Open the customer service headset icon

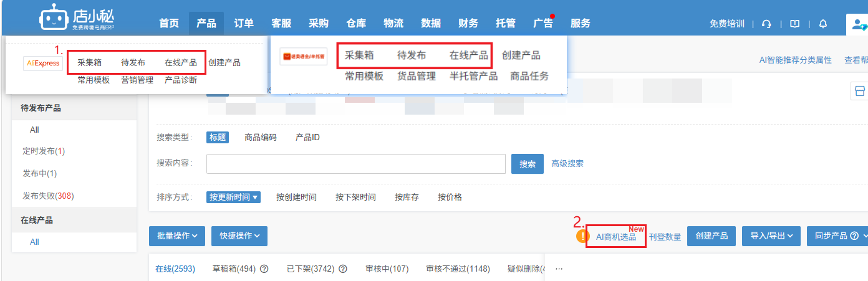tap(767, 24)
